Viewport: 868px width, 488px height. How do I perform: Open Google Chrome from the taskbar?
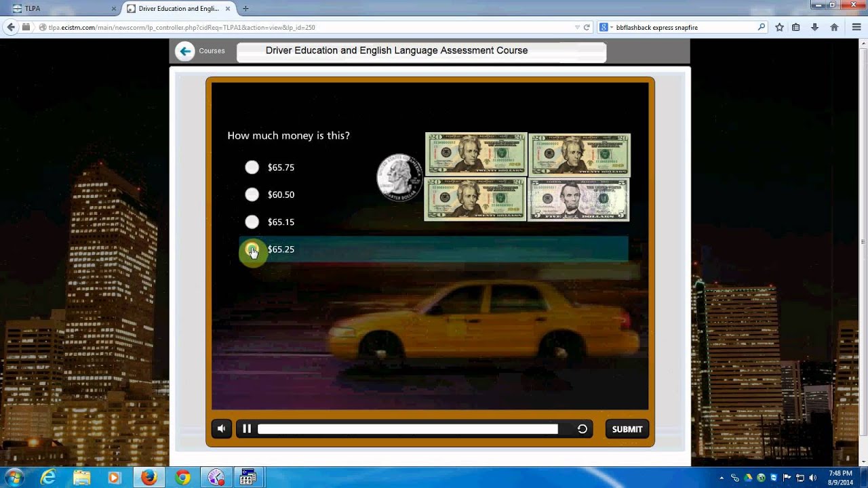(x=182, y=478)
